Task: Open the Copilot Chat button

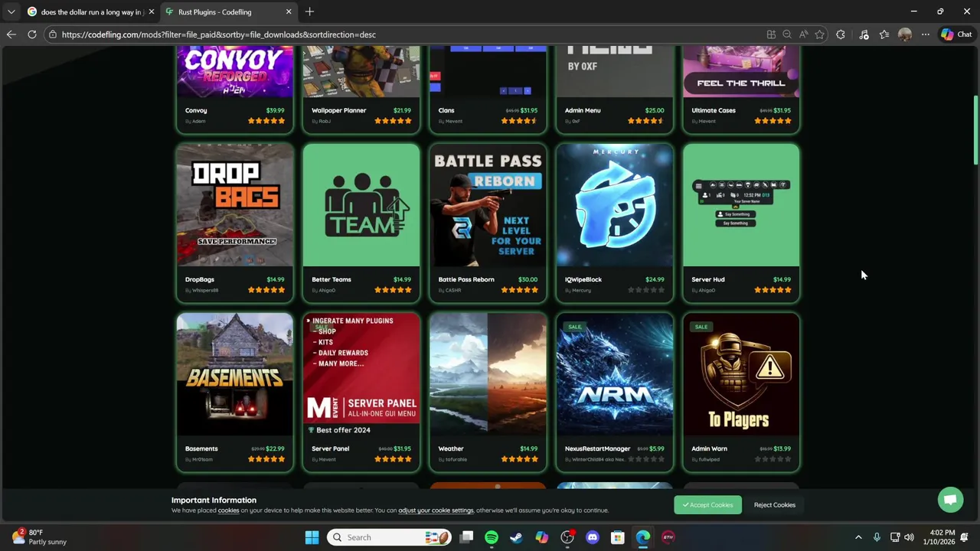Action: tap(956, 34)
